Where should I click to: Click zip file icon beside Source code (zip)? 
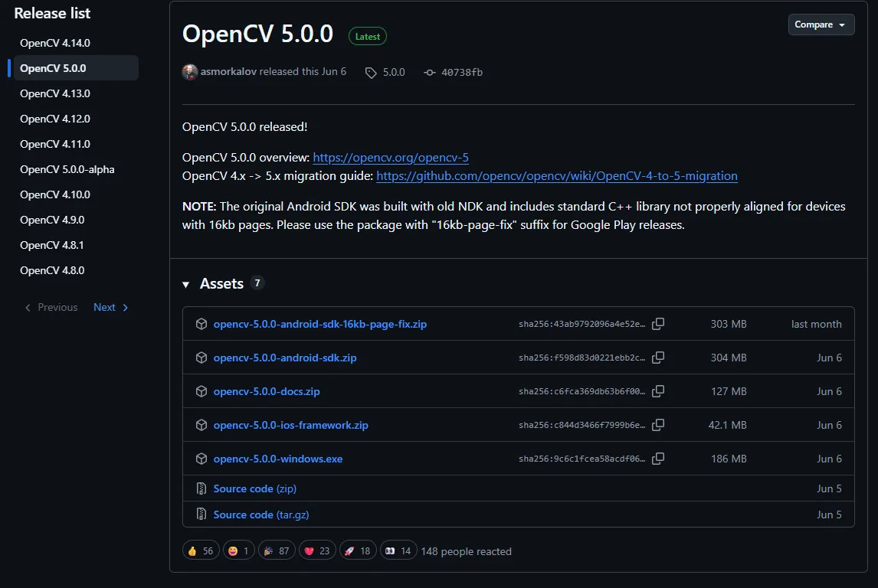click(201, 488)
